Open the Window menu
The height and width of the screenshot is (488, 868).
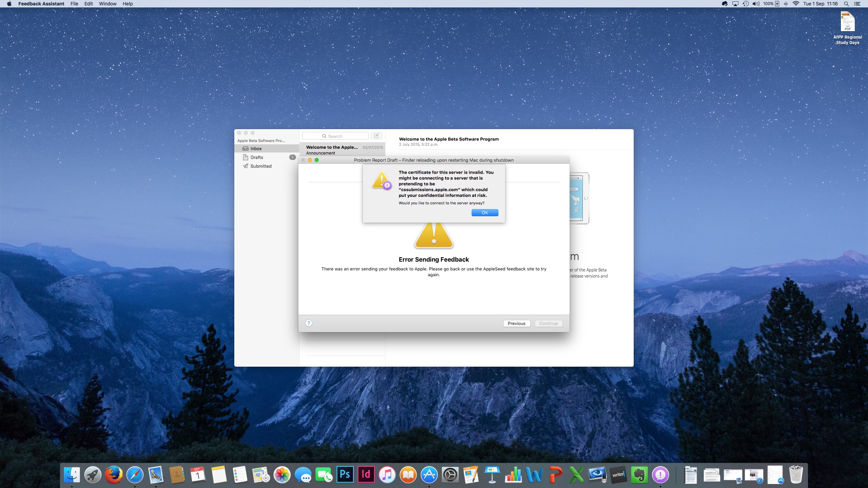107,4
